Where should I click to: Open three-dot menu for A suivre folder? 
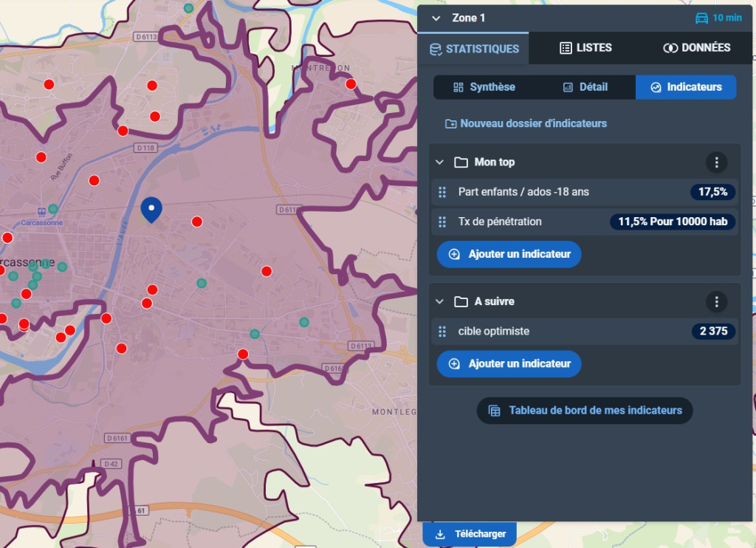point(716,301)
